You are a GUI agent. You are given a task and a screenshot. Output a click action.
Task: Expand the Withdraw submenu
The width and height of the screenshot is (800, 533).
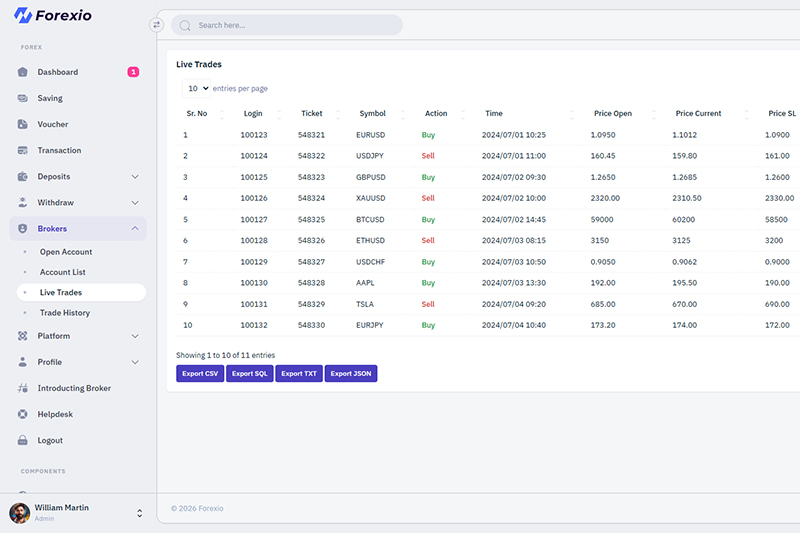[135, 203]
